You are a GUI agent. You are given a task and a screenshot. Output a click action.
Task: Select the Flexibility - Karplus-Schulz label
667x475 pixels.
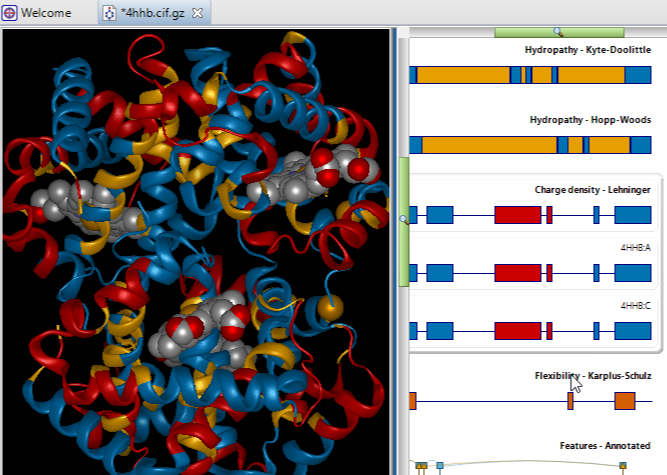pyautogui.click(x=593, y=376)
